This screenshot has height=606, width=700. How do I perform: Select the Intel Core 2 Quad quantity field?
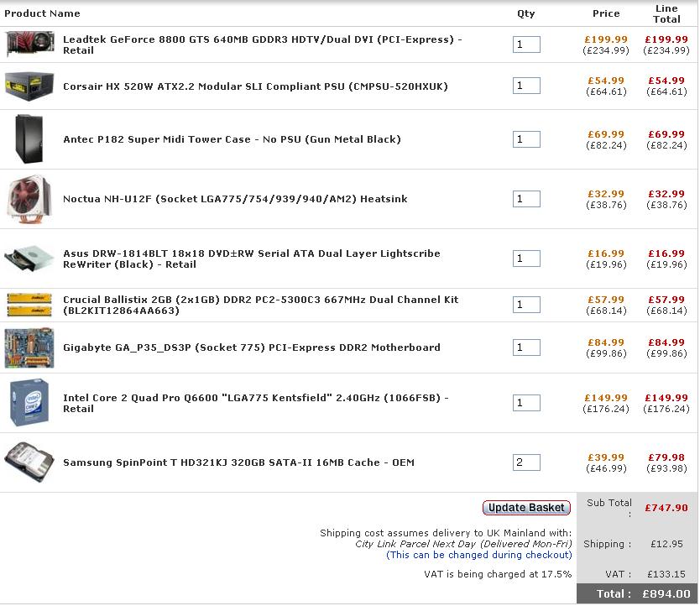pyautogui.click(x=526, y=403)
